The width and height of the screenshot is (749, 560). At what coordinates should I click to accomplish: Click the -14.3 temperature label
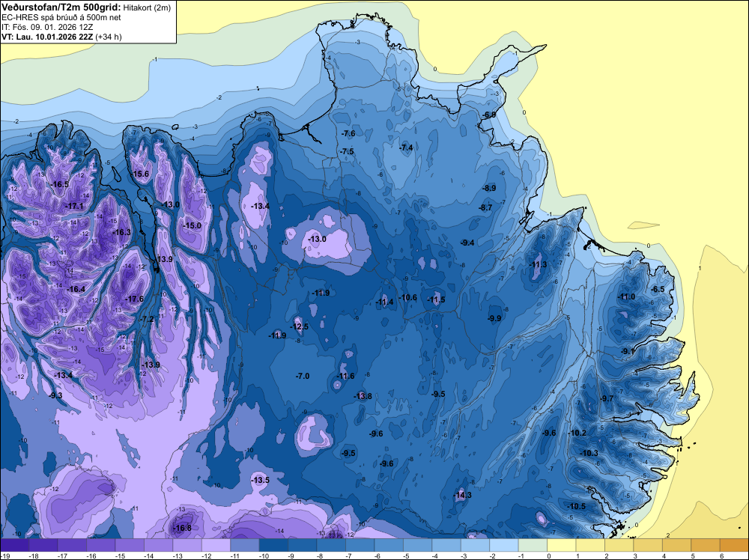coord(462,495)
